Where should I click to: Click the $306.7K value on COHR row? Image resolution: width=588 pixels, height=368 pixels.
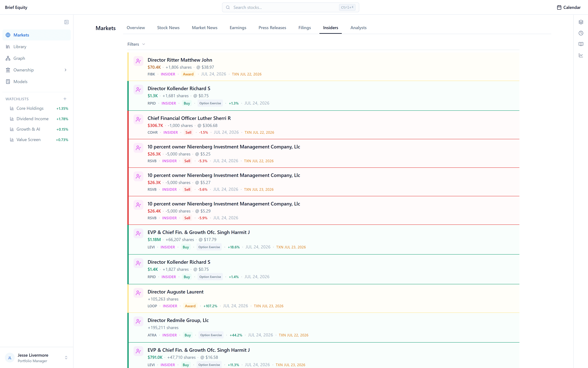pos(155,125)
